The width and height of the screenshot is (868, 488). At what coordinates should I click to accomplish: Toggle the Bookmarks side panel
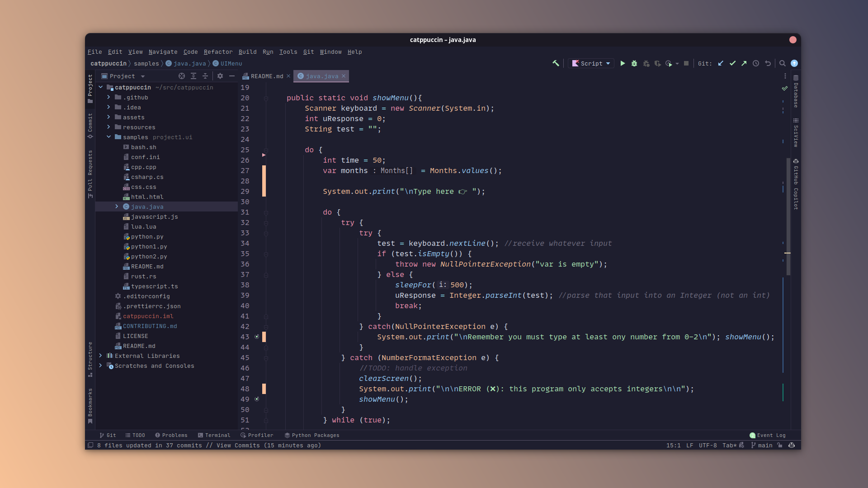click(90, 405)
